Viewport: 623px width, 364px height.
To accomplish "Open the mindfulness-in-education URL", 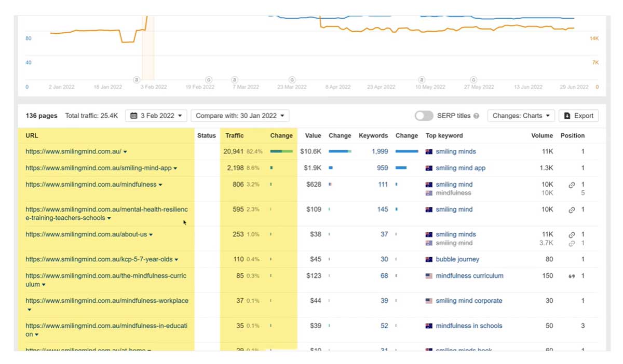I will click(106, 330).
